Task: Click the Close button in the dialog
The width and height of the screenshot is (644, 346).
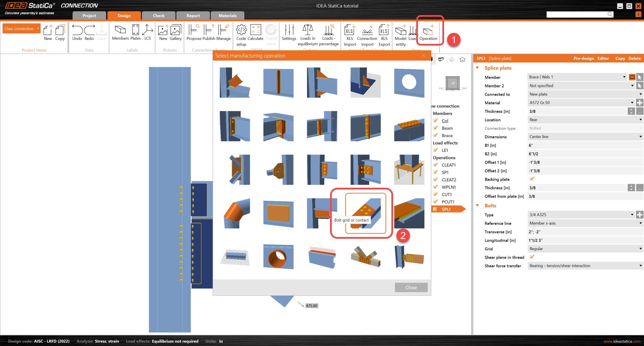Action: coord(411,287)
